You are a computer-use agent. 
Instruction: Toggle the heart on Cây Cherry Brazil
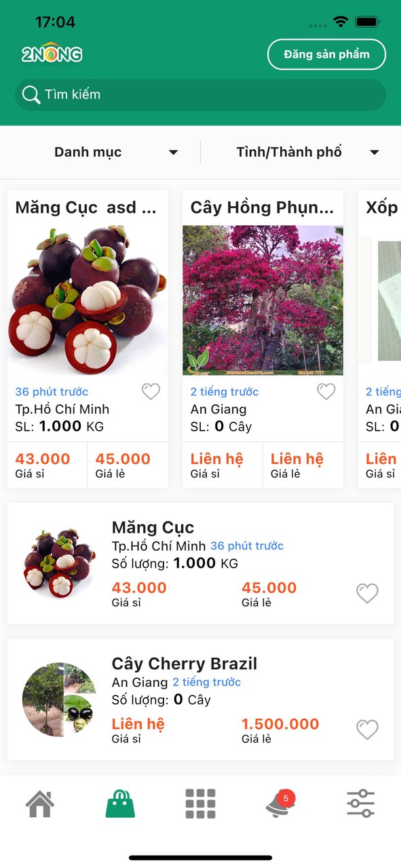[x=367, y=730]
